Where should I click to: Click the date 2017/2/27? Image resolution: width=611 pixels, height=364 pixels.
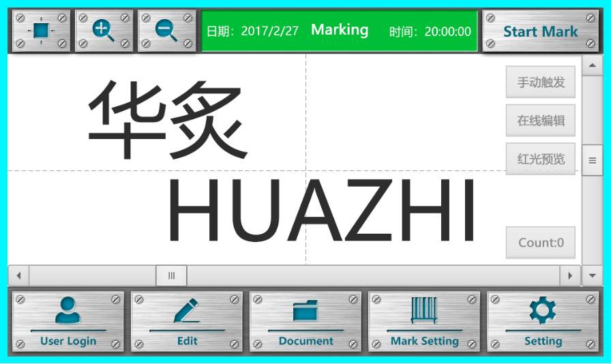coord(269,31)
